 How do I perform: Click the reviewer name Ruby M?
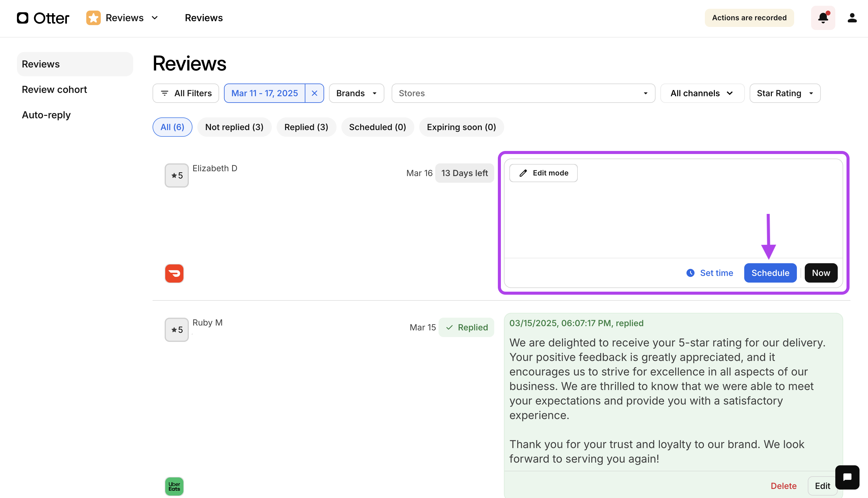[207, 323]
